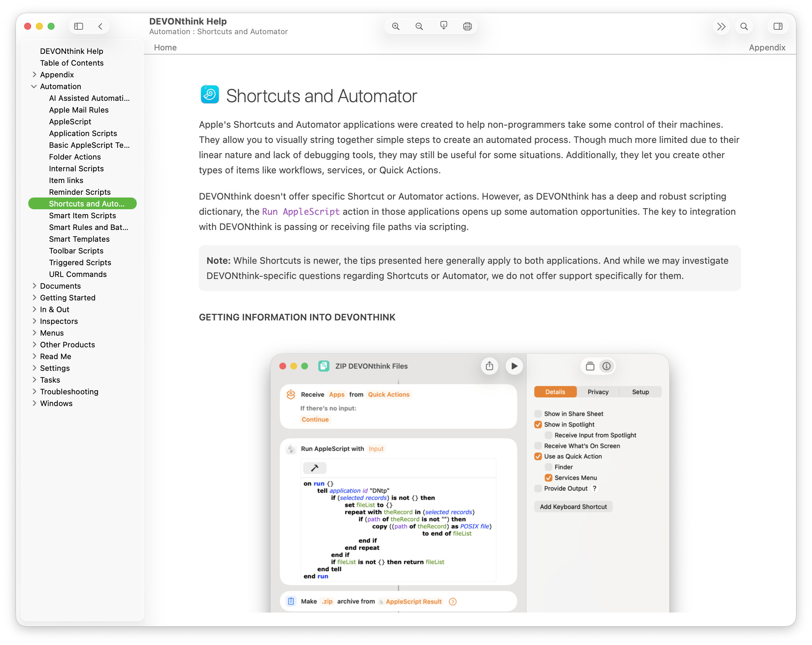Click the print icon in toolbar
Screen dimensions: 812x645
467,26
